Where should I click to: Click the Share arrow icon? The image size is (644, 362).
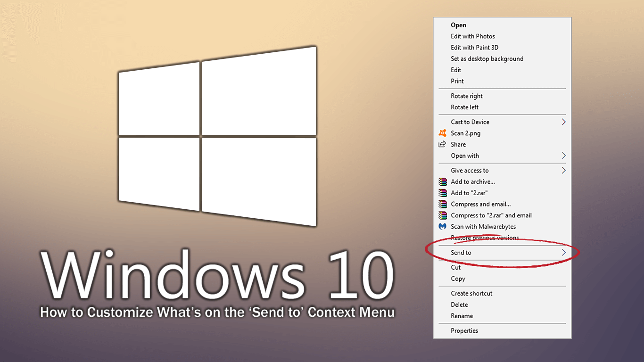(442, 144)
